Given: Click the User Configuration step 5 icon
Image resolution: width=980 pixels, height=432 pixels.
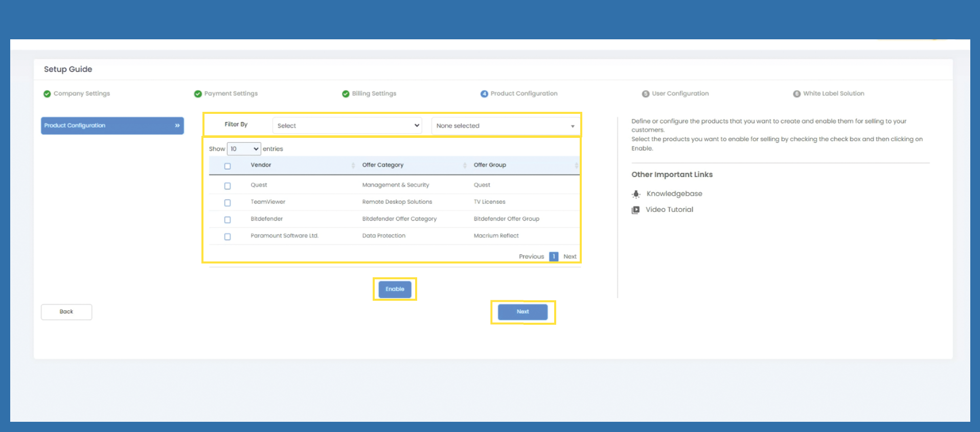Looking at the screenshot, I should (x=645, y=94).
